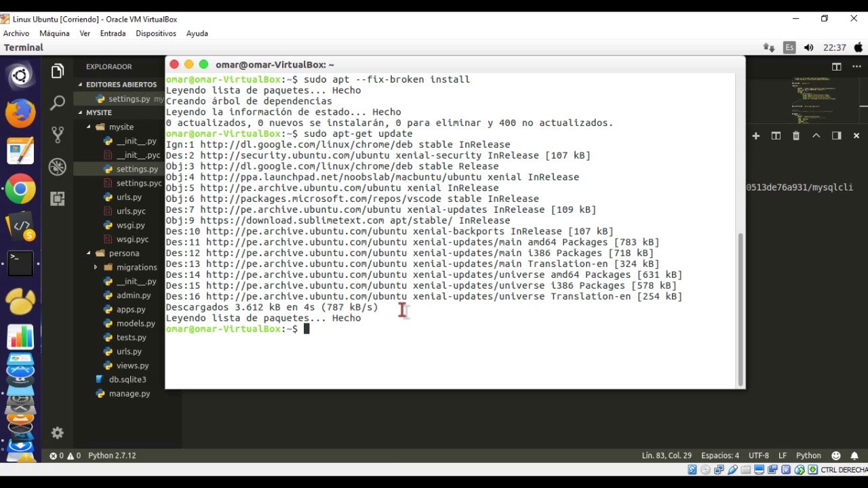
Task: Change the UTF-8 encoding setting
Action: click(759, 455)
